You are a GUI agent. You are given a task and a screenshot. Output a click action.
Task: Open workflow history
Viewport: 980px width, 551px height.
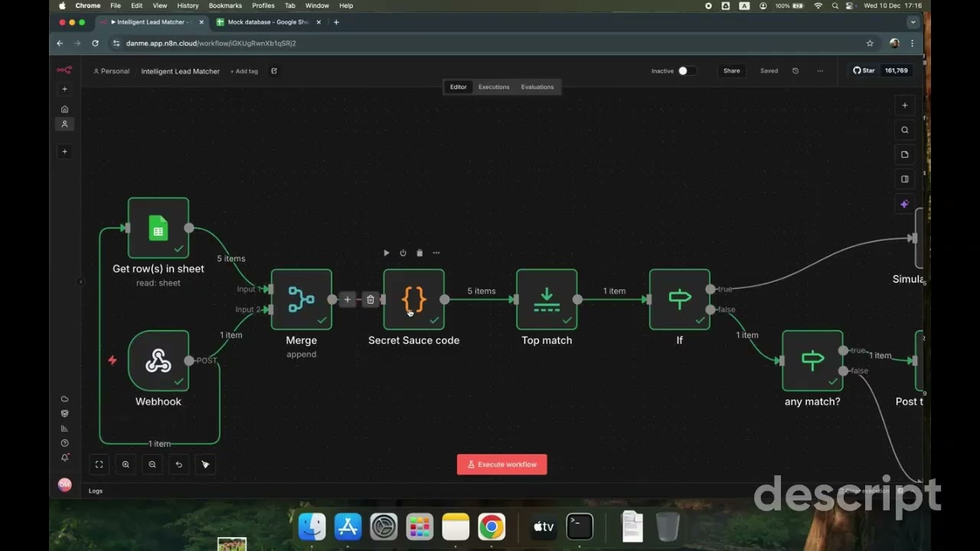[795, 71]
